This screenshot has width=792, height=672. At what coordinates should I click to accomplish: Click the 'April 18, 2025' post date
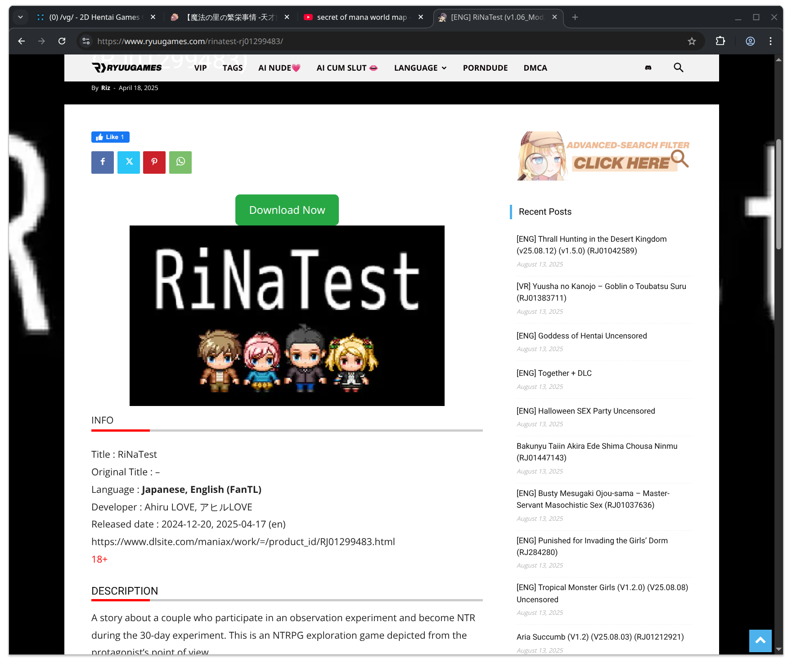139,88
